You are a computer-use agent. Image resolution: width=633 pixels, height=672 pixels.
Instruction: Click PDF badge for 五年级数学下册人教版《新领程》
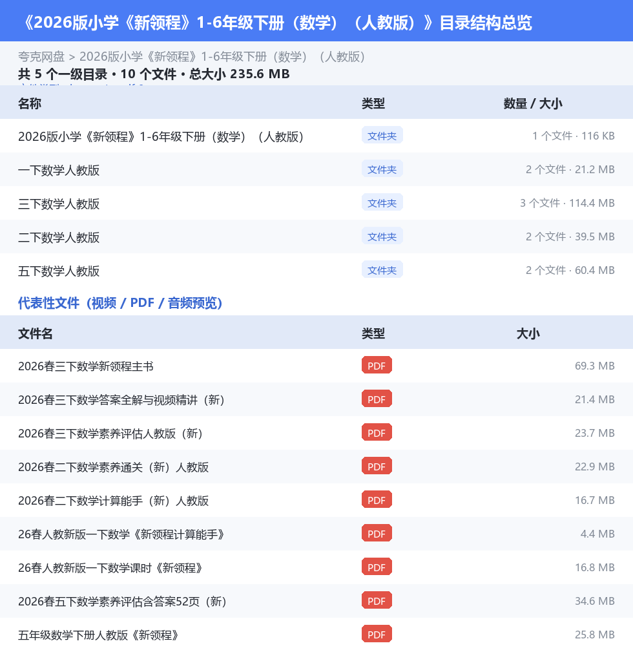[377, 635]
